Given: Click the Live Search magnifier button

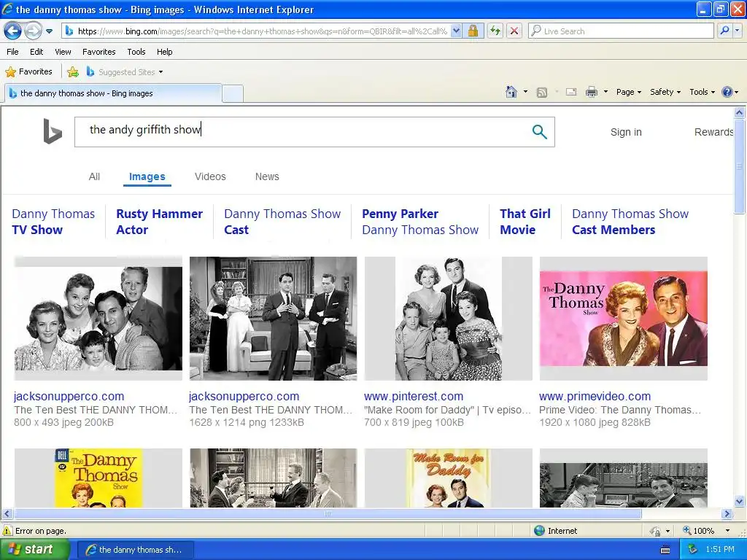Looking at the screenshot, I should point(724,31).
